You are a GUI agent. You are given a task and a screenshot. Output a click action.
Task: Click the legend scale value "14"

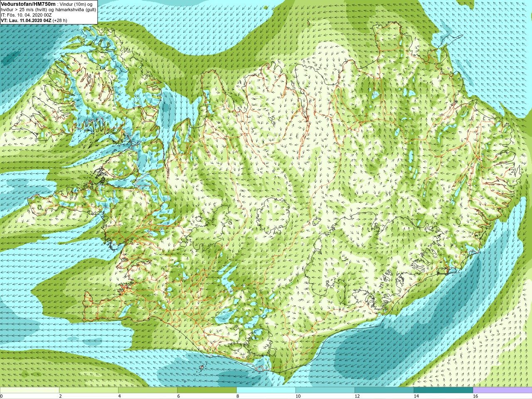click(x=416, y=396)
